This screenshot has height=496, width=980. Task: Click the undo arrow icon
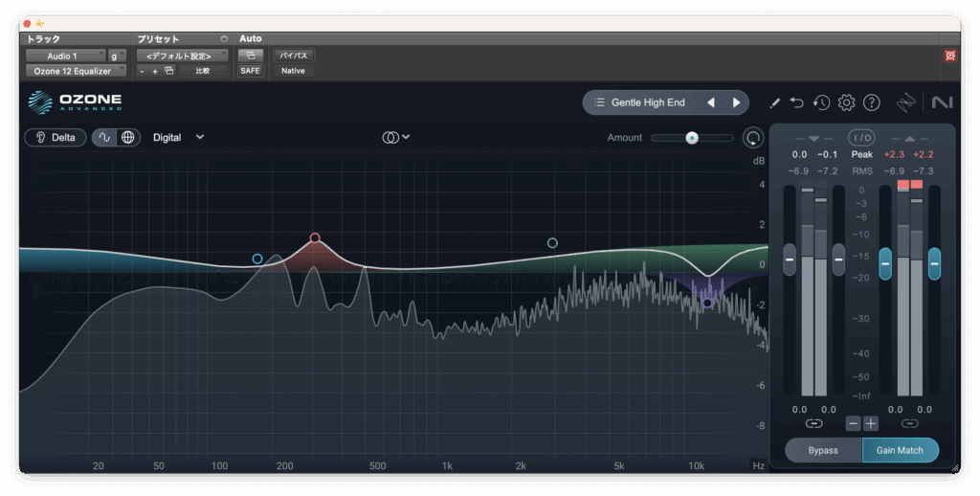(797, 102)
